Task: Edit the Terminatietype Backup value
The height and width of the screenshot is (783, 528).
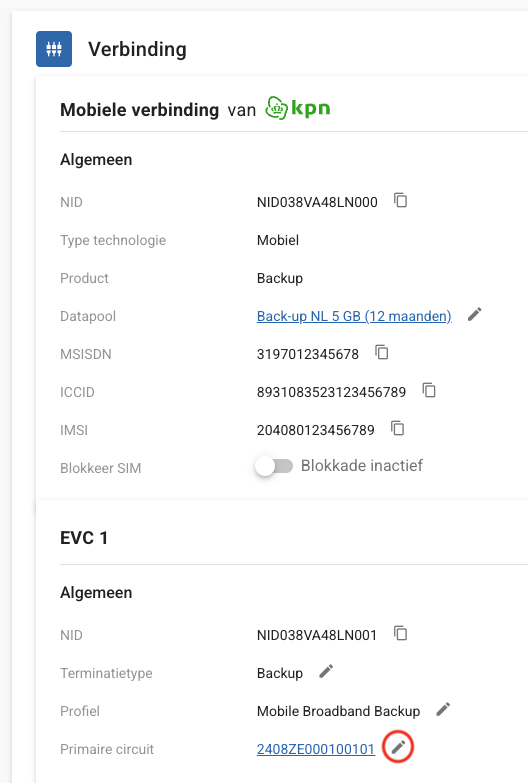Action: (326, 672)
